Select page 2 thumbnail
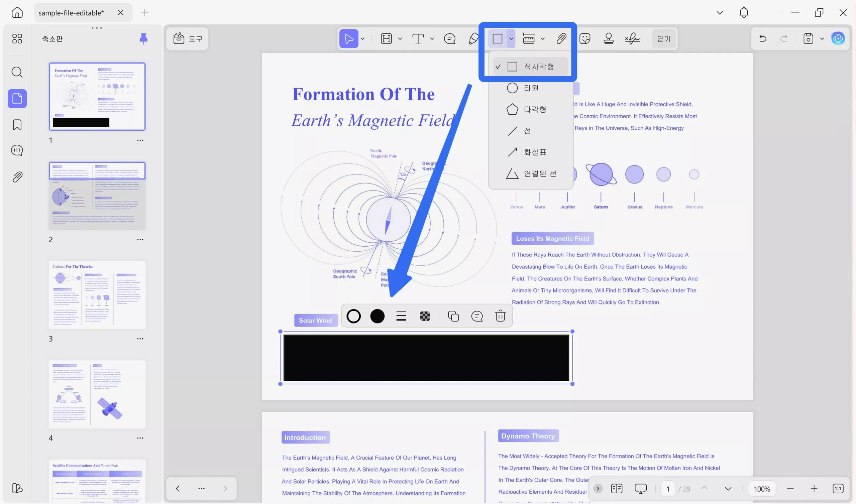The width and height of the screenshot is (856, 504). [97, 196]
